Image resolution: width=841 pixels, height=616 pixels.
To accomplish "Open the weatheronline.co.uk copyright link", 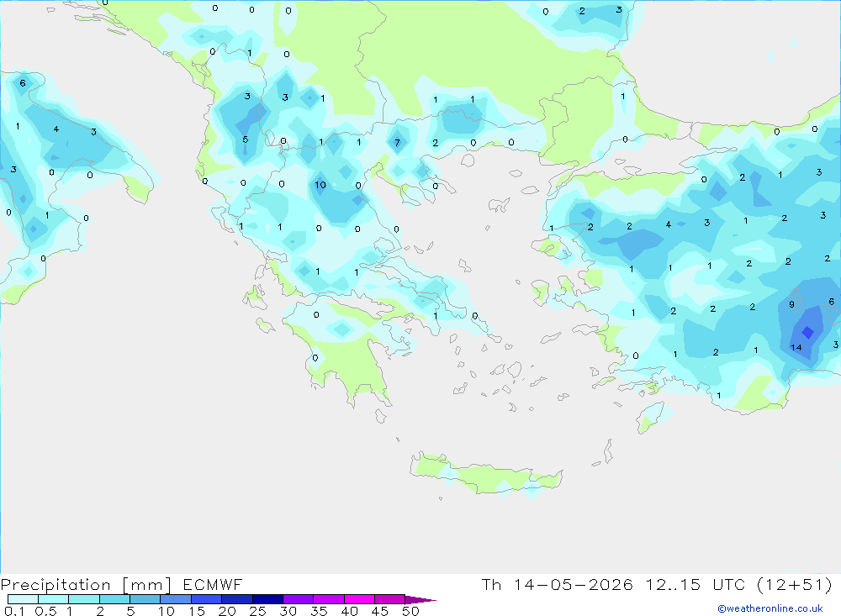I will tap(770, 608).
